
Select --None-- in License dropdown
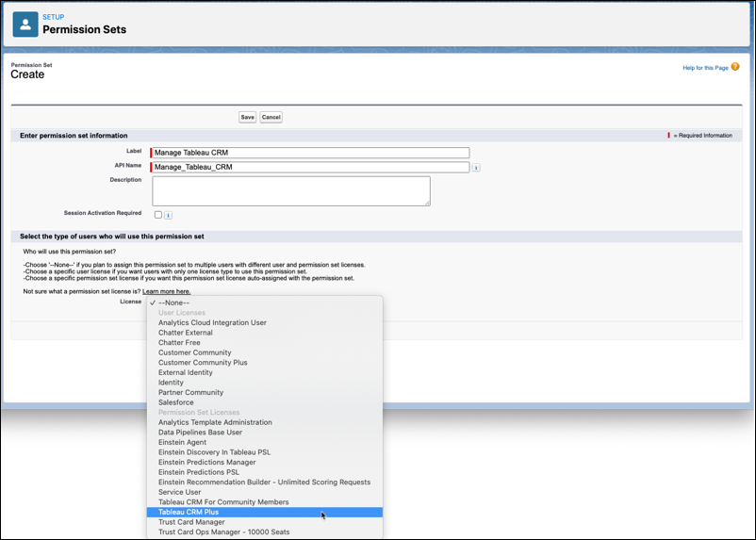click(x=265, y=303)
